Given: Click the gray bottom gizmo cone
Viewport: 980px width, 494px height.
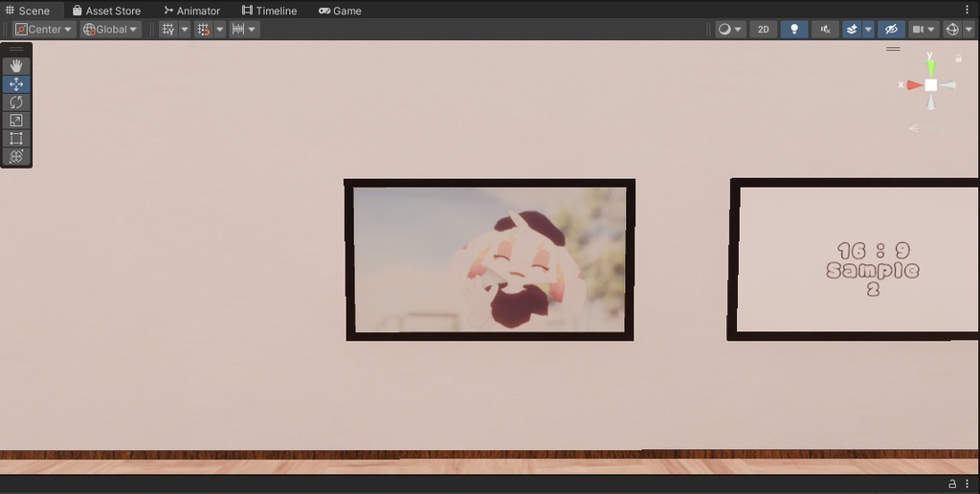Looking at the screenshot, I should coord(931,102).
